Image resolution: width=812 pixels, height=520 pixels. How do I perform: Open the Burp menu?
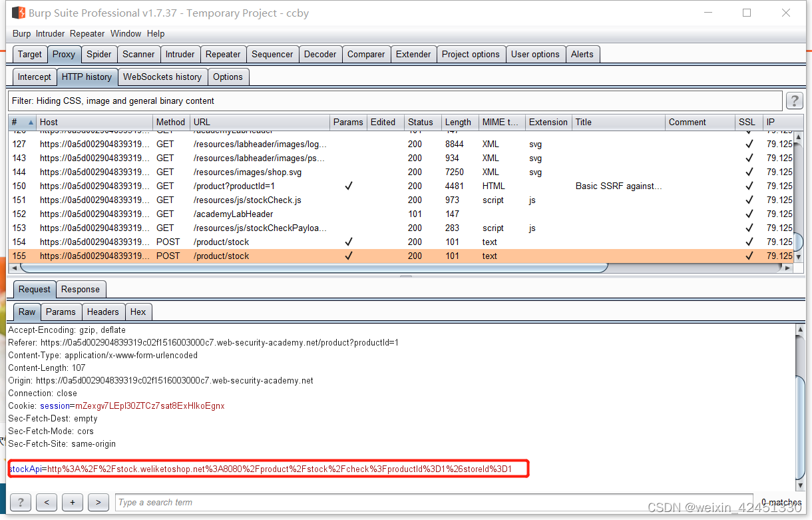[x=21, y=33]
